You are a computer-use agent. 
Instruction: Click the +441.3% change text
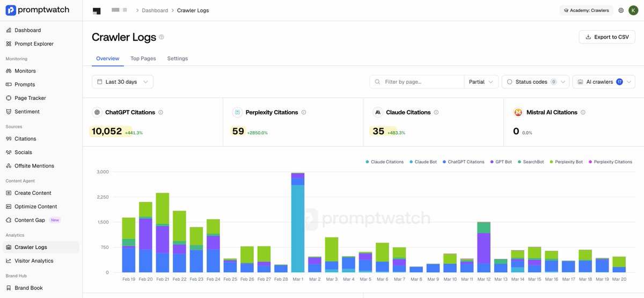134,133
